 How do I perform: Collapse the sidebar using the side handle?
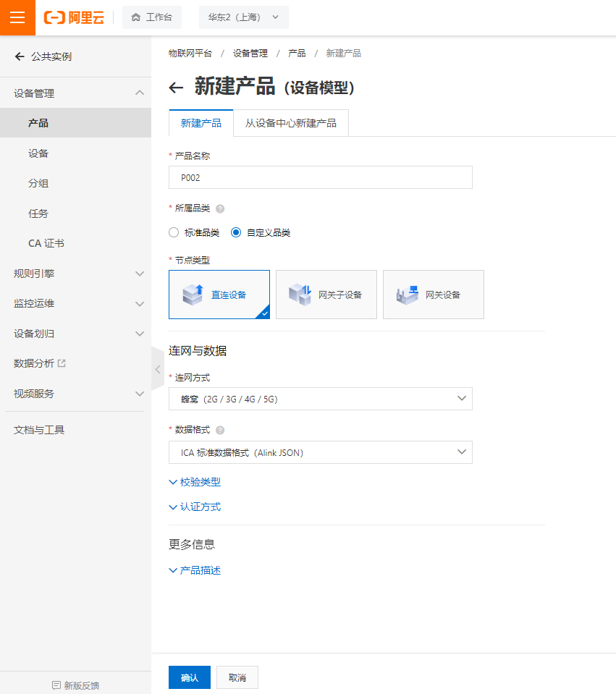click(157, 369)
